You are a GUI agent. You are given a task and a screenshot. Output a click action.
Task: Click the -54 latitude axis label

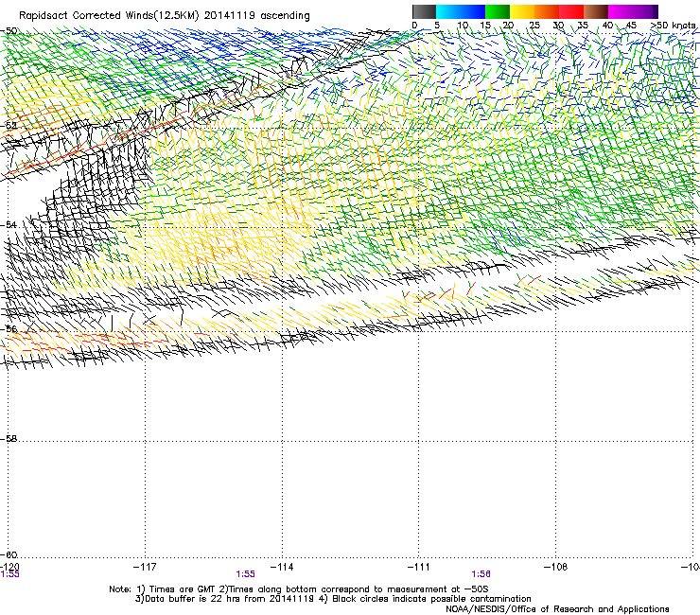[9, 225]
